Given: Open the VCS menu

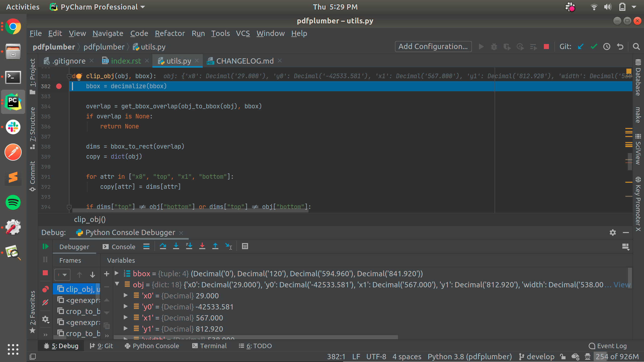Looking at the screenshot, I should point(243,33).
